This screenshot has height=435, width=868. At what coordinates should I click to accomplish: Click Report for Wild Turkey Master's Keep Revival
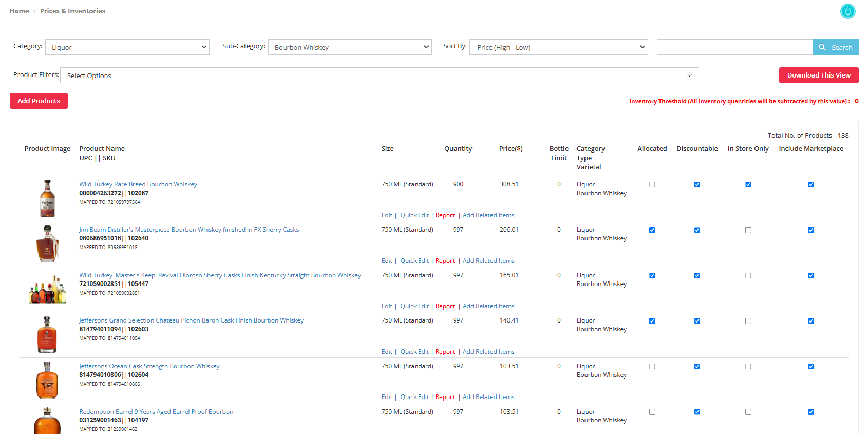click(x=445, y=306)
